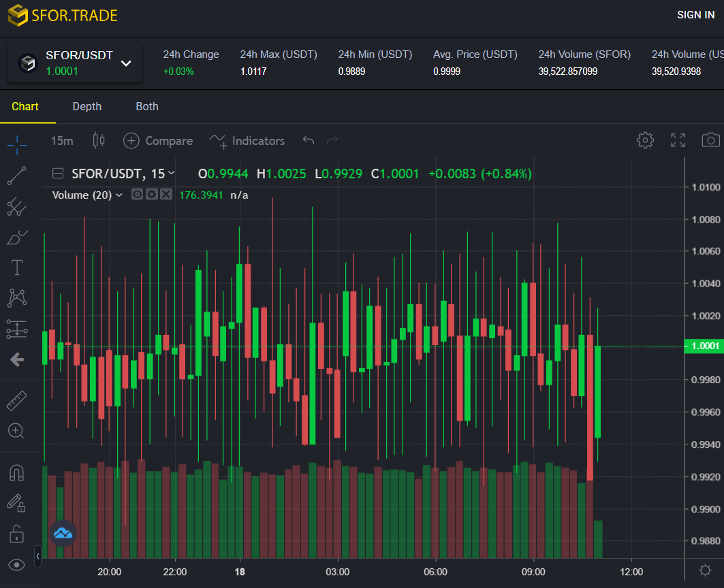Click the 1.0001 current price label
Screen dimensions: 724x588
(704, 346)
